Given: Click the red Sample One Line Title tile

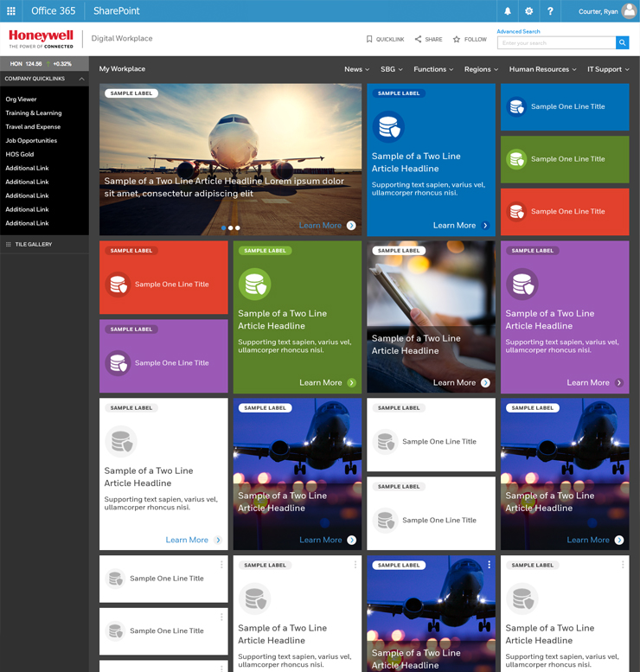Looking at the screenshot, I should (564, 212).
